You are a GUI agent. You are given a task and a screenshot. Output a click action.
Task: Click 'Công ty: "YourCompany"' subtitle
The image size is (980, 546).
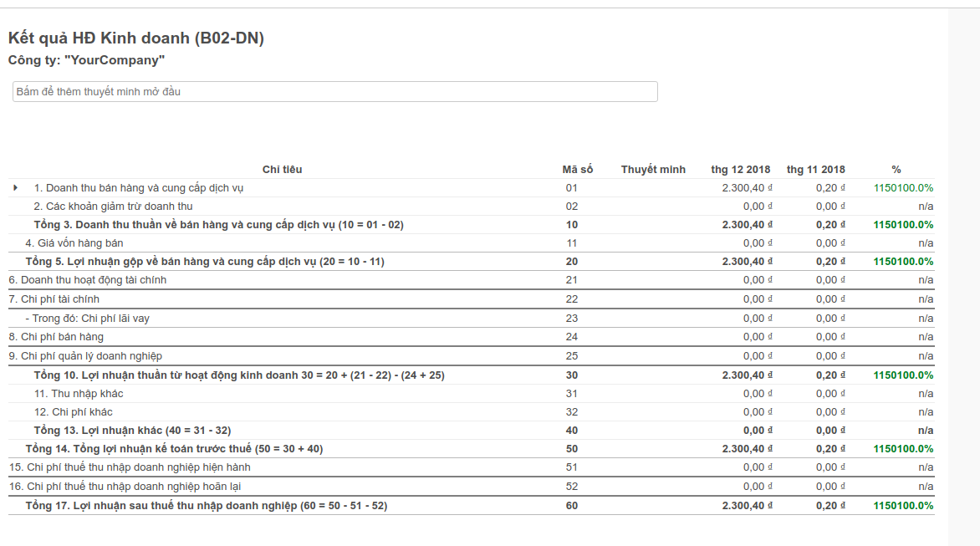[86, 60]
